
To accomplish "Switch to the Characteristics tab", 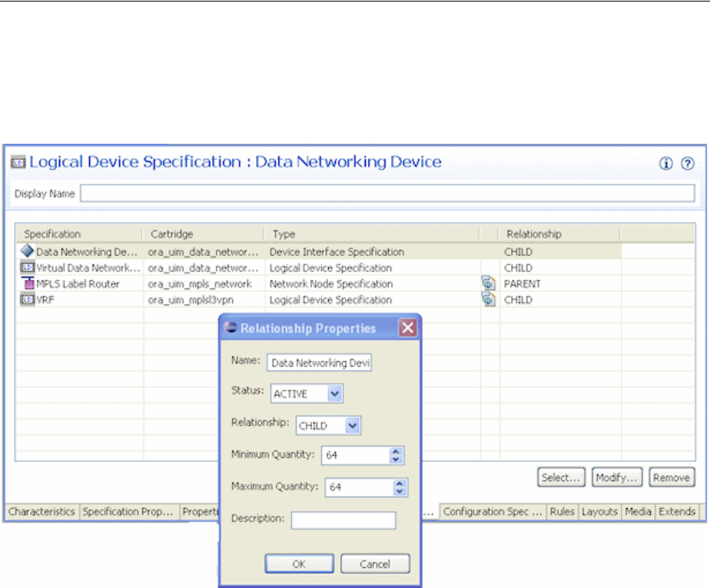I will 42,511.
